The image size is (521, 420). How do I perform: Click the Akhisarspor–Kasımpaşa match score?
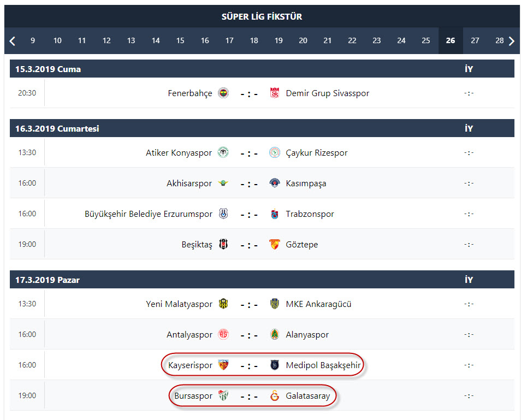[x=249, y=184]
